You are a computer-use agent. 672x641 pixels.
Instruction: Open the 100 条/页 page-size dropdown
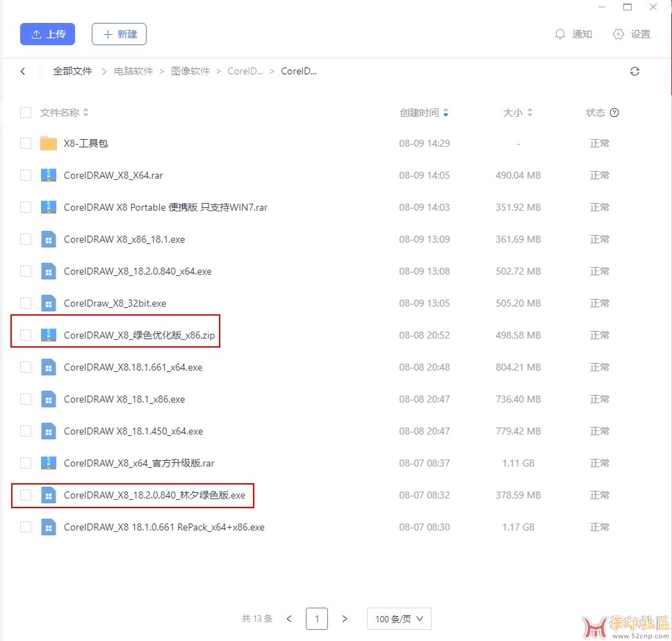(x=399, y=619)
